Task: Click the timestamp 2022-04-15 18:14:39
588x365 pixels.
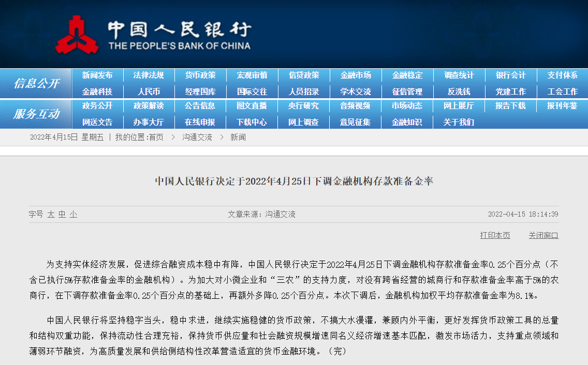Action: [523, 215]
